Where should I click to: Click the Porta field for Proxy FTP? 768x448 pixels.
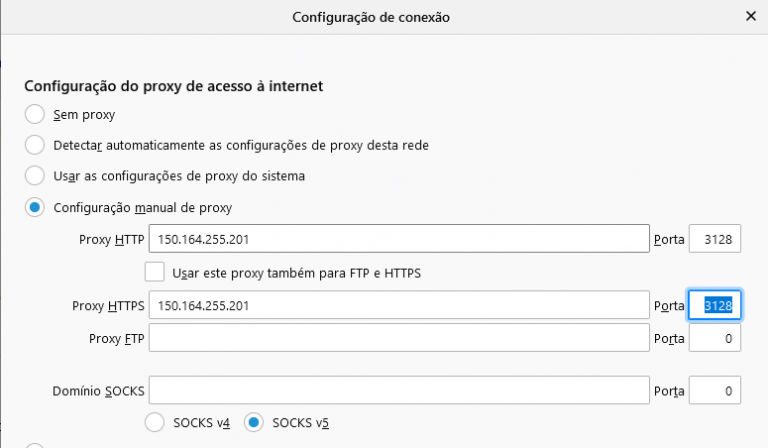714,339
